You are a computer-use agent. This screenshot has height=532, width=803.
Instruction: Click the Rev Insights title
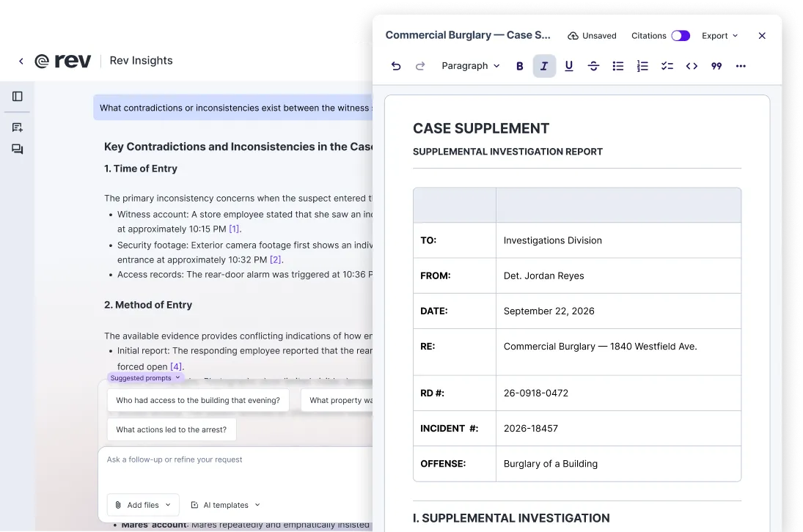[x=141, y=60]
